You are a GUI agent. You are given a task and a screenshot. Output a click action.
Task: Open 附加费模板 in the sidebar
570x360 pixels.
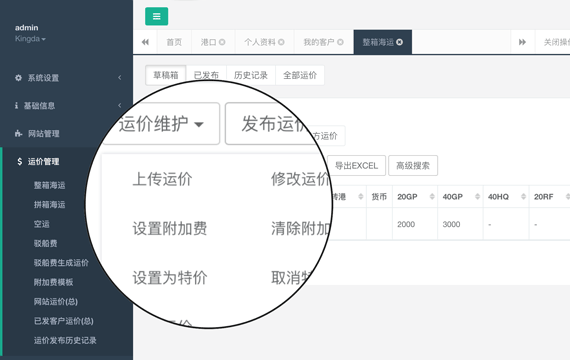53,282
